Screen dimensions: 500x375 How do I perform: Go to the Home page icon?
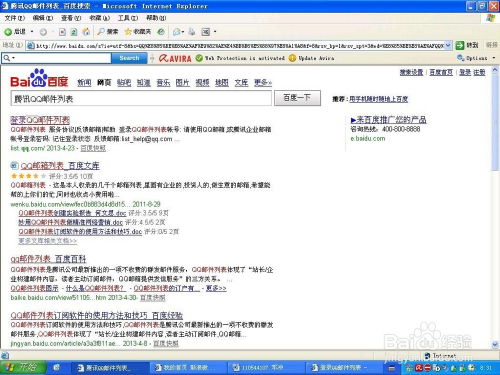pyautogui.click(x=86, y=32)
